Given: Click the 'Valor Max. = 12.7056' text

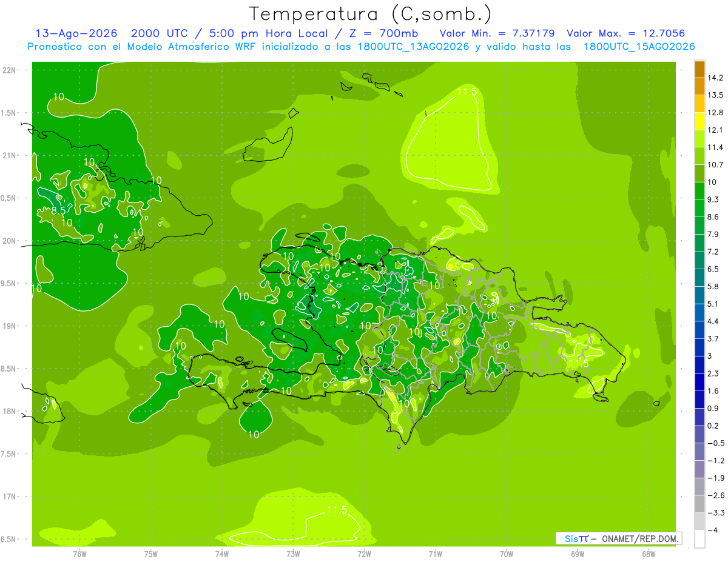Looking at the screenshot, I should coord(626,33).
